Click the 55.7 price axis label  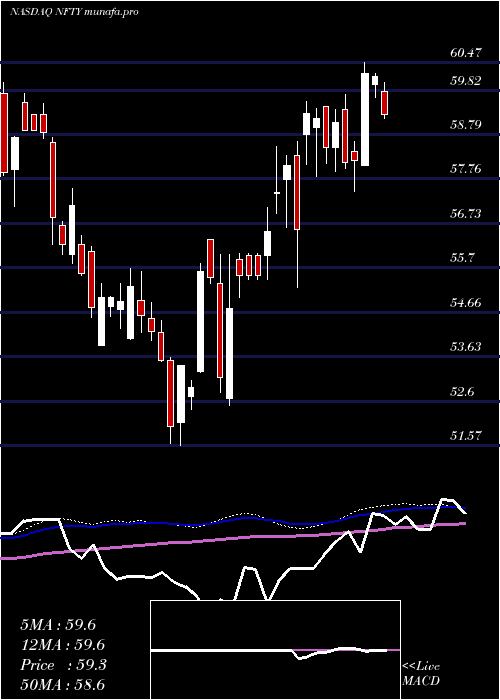point(462,258)
